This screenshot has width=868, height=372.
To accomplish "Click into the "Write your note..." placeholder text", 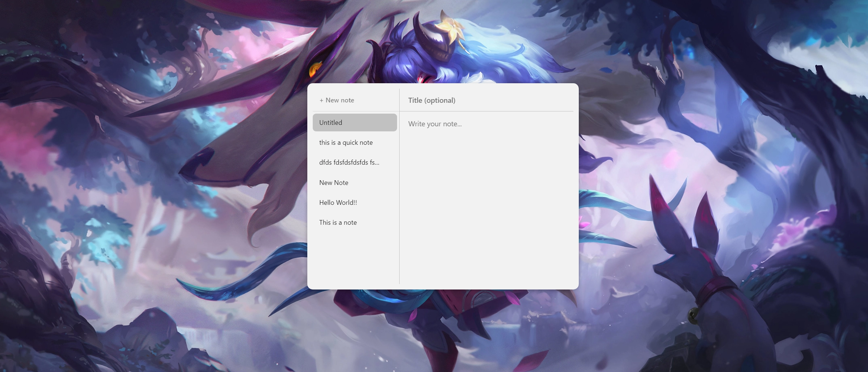I will click(435, 124).
